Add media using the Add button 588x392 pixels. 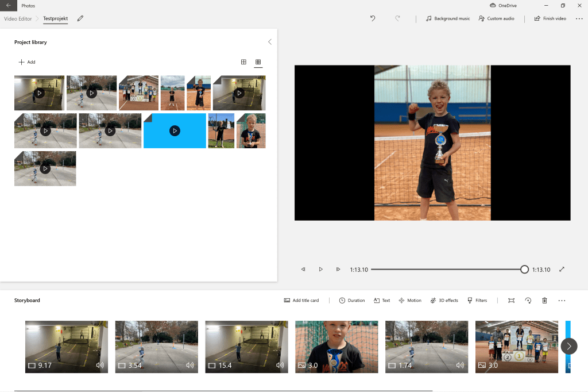click(x=26, y=62)
